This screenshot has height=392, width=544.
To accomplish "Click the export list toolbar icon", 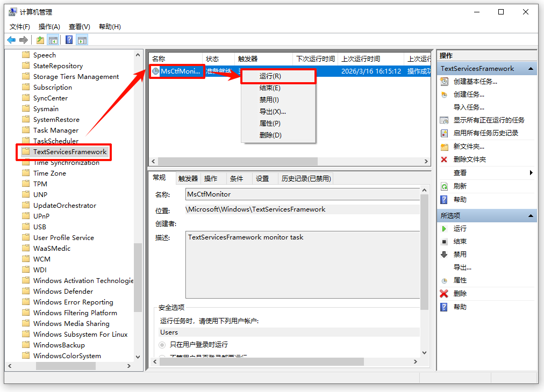I will pyautogui.click(x=39, y=39).
